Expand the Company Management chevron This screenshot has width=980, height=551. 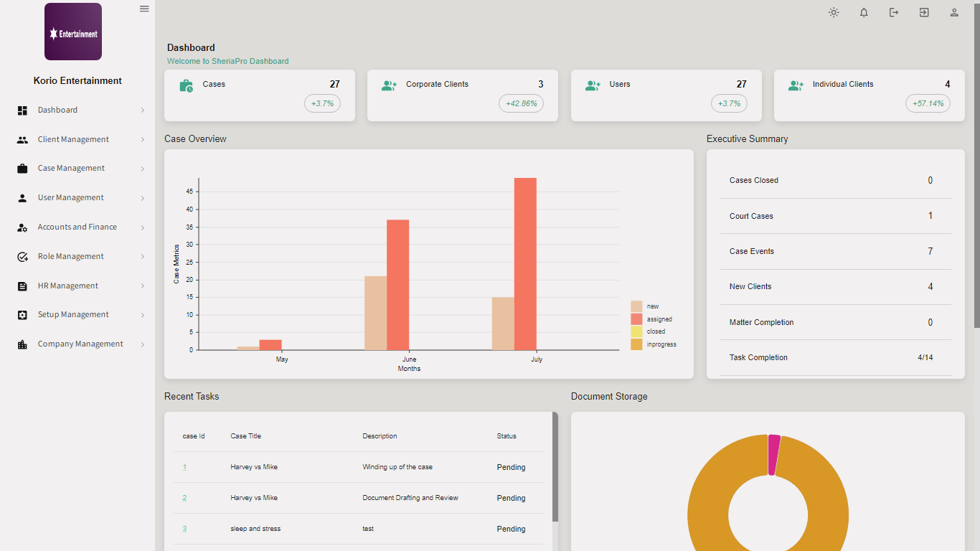pos(143,344)
